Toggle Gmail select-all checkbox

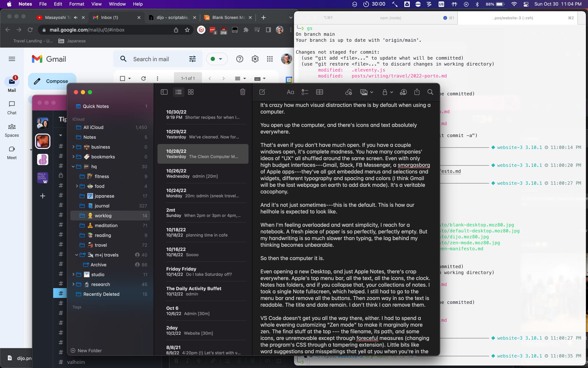[122, 79]
